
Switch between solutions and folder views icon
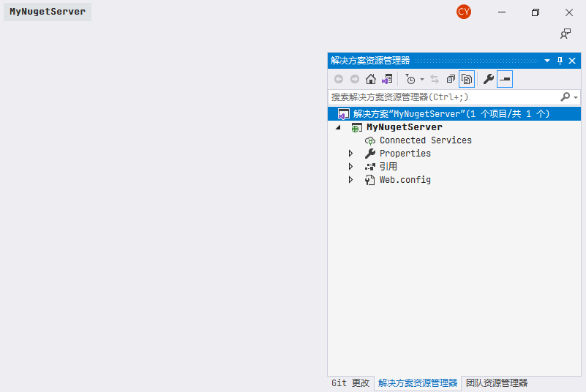click(x=387, y=79)
